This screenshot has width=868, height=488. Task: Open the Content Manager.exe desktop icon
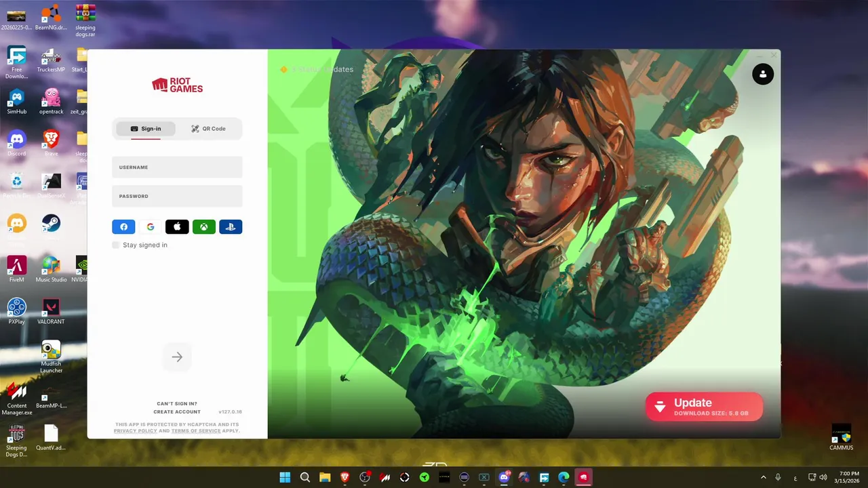click(x=16, y=399)
